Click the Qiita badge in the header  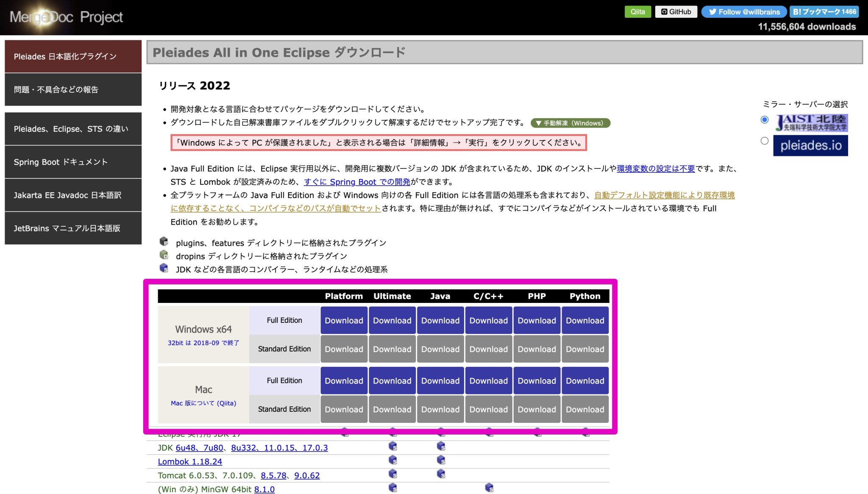coord(637,11)
